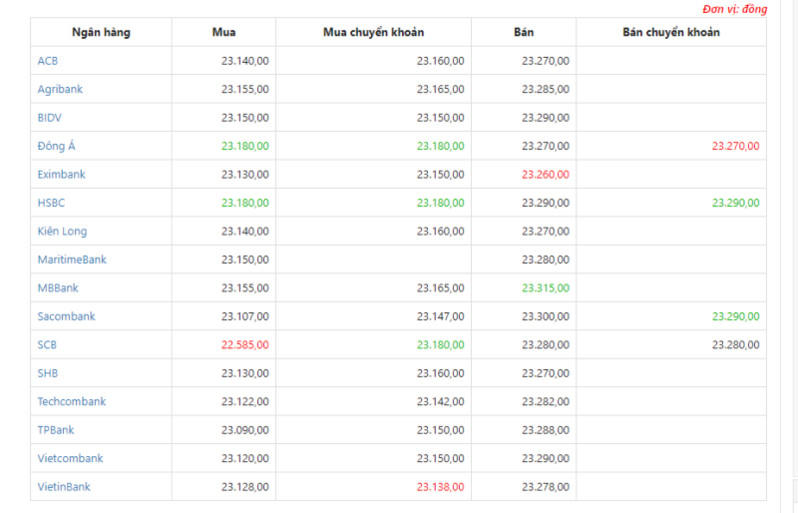The height and width of the screenshot is (513, 798).
Task: Select BIDV's Bán value 23.290,00
Action: 546,118
